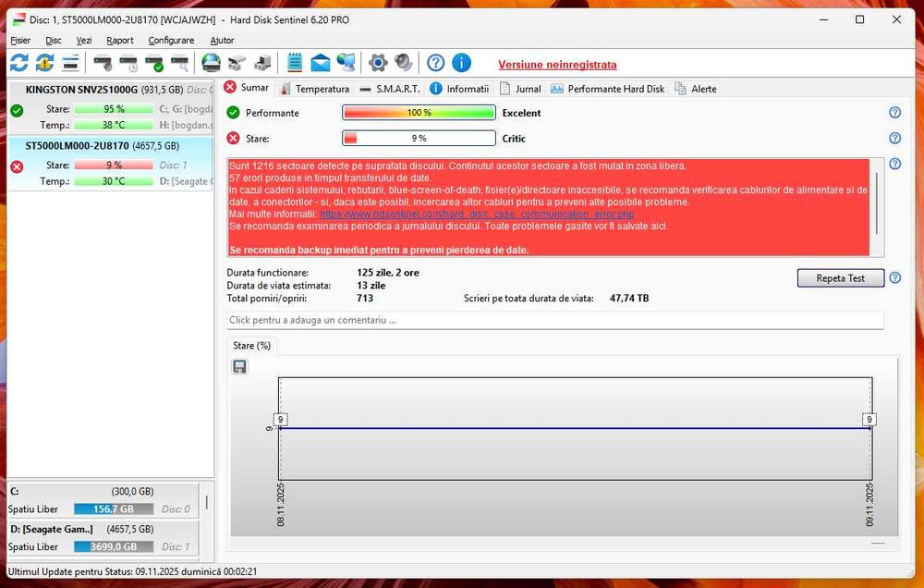Open the Ajutor menu
The height and width of the screenshot is (588, 924).
(x=222, y=40)
